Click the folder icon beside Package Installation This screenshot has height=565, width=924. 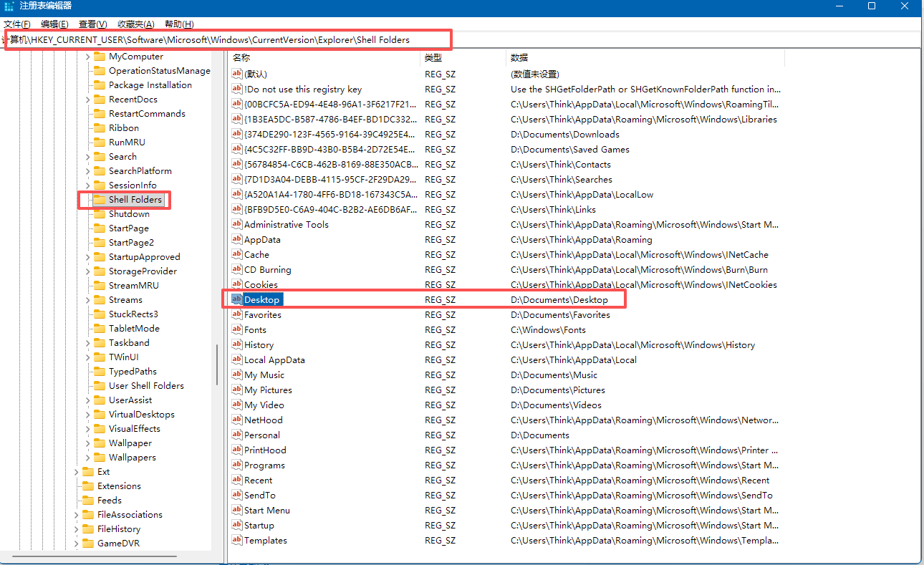100,85
